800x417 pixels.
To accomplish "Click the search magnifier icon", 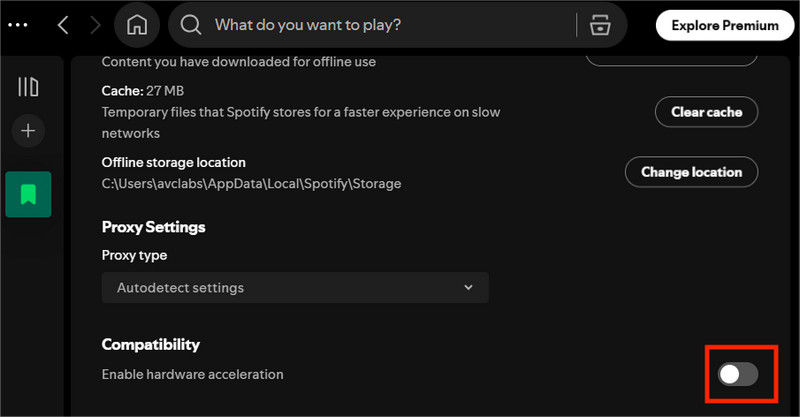I will pyautogui.click(x=191, y=24).
